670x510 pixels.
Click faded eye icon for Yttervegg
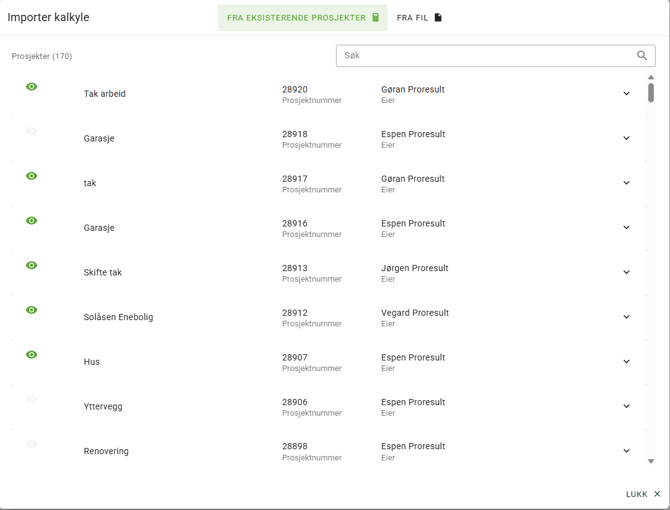[x=32, y=400]
